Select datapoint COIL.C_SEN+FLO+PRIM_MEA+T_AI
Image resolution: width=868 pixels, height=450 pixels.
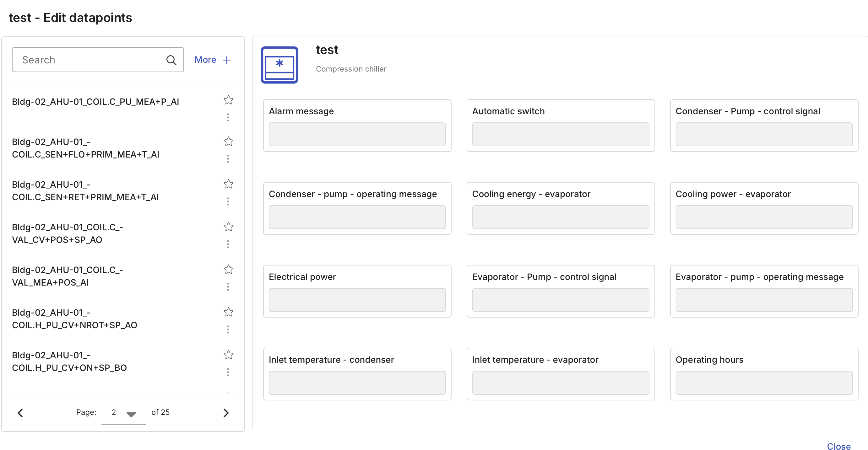[86, 148]
